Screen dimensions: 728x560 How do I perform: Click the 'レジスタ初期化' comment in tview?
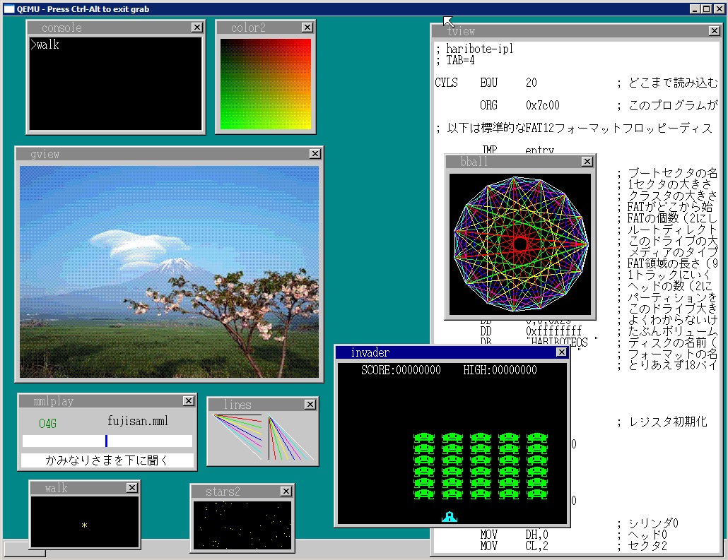[668, 422]
